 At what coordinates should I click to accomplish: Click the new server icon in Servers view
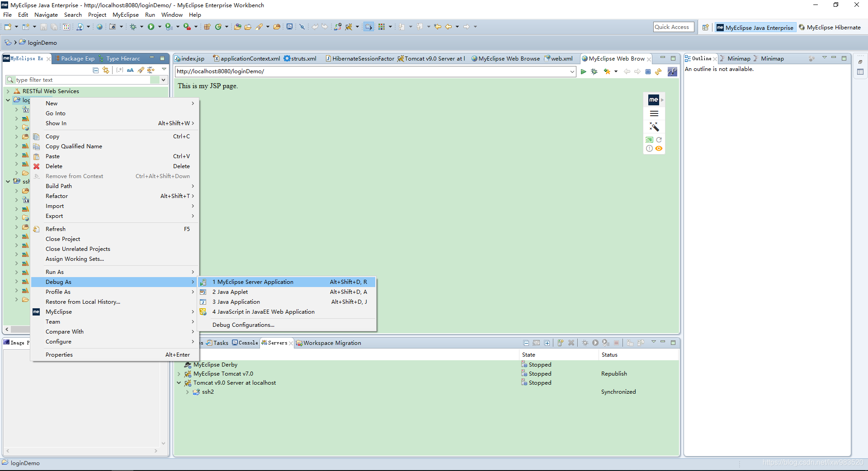tap(560, 343)
